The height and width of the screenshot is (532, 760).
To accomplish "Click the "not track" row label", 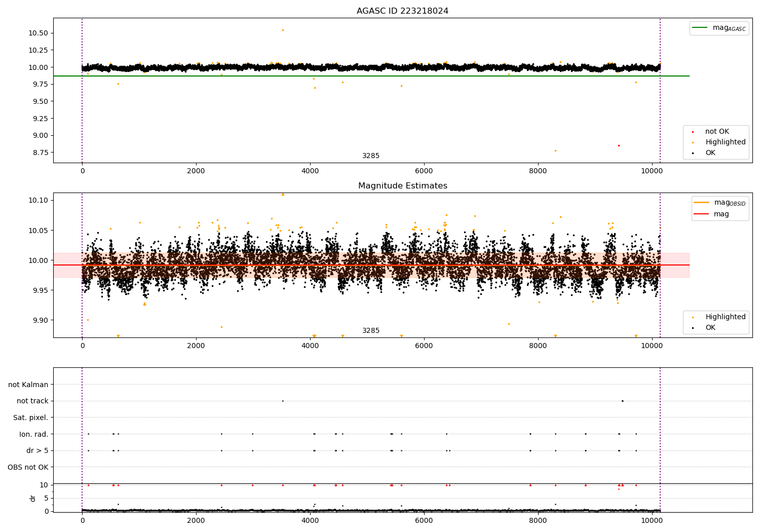I will (32, 401).
